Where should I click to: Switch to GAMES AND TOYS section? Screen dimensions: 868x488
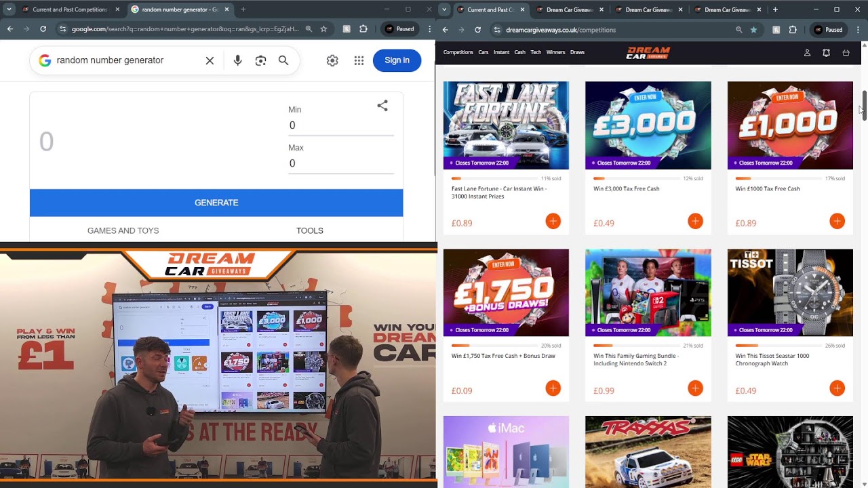123,230
